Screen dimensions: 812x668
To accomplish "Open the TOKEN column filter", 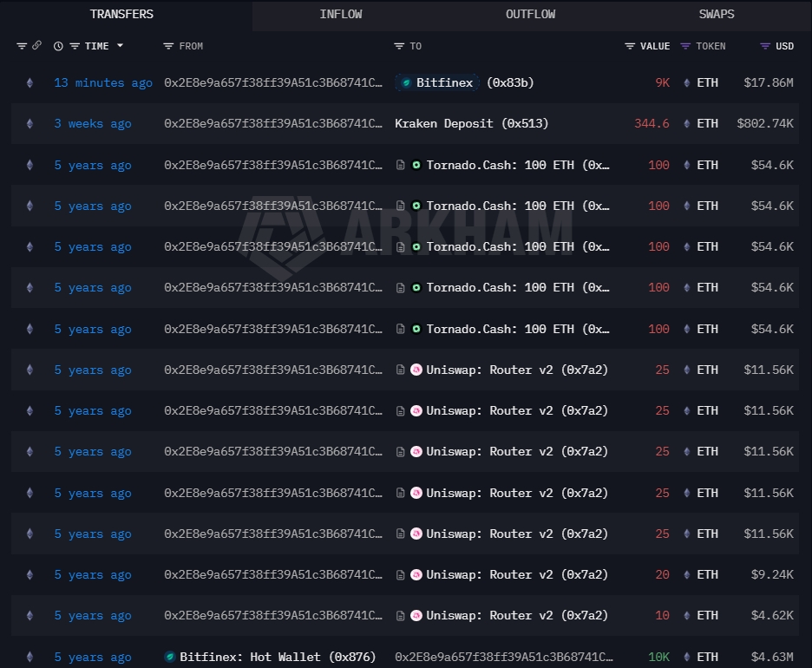I will (x=685, y=46).
